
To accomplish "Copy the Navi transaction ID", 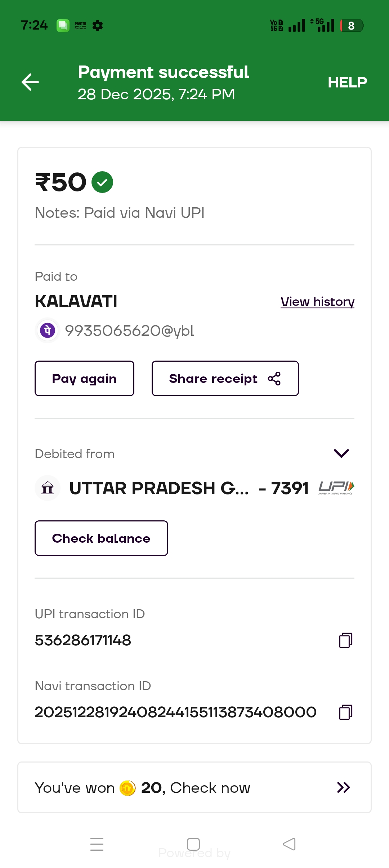I will [x=345, y=712].
